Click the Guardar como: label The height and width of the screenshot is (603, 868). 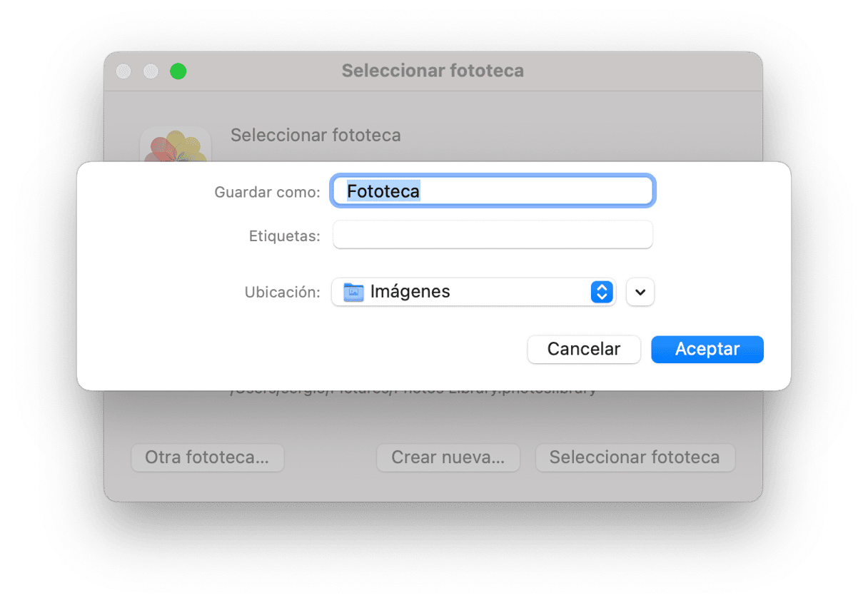267,193
